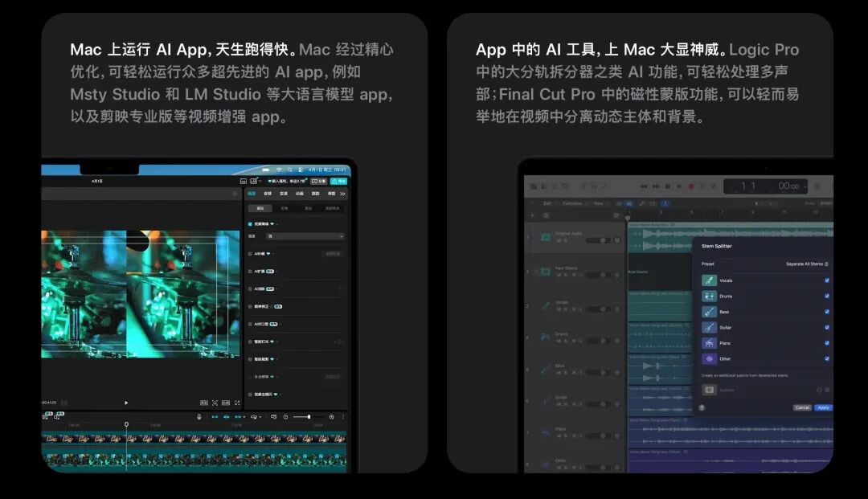Screen dimensions: 868x499
Task: Click the zoom-out icon left of the timeline slider
Action: coord(285,417)
